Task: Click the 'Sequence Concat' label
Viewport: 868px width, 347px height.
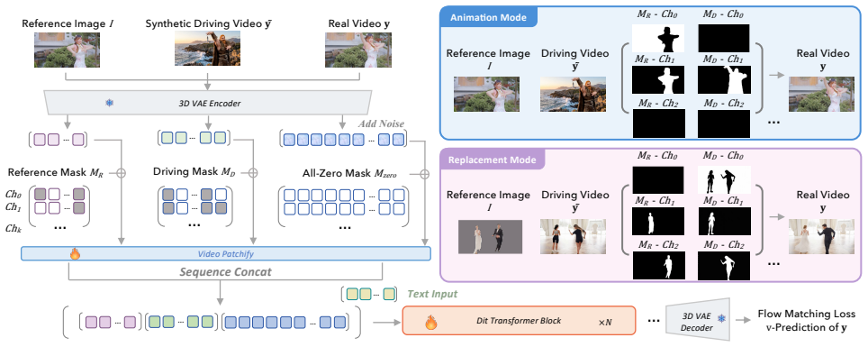Action: click(x=226, y=272)
